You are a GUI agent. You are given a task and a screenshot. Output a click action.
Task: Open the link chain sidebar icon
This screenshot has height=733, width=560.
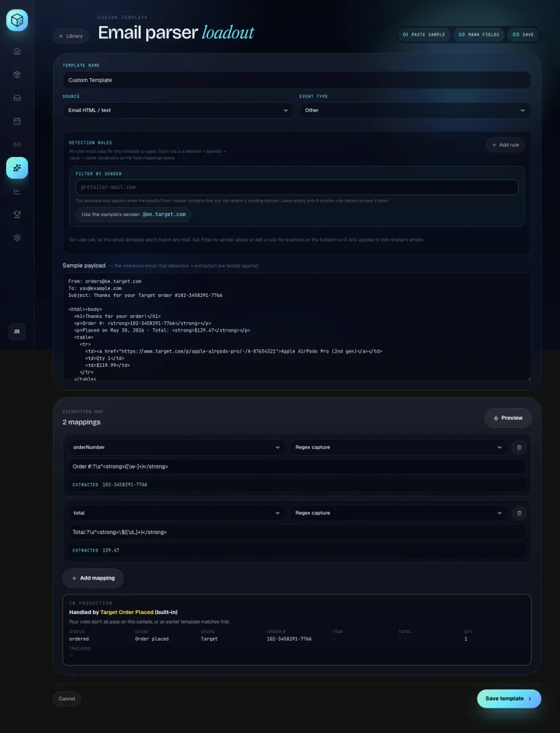coord(17,145)
